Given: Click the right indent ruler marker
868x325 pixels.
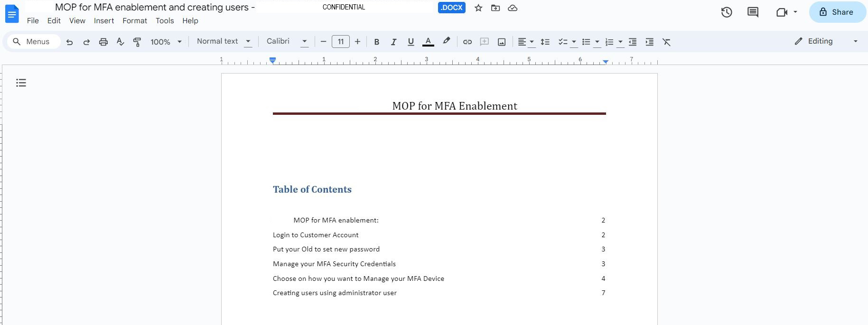Looking at the screenshot, I should 606,62.
